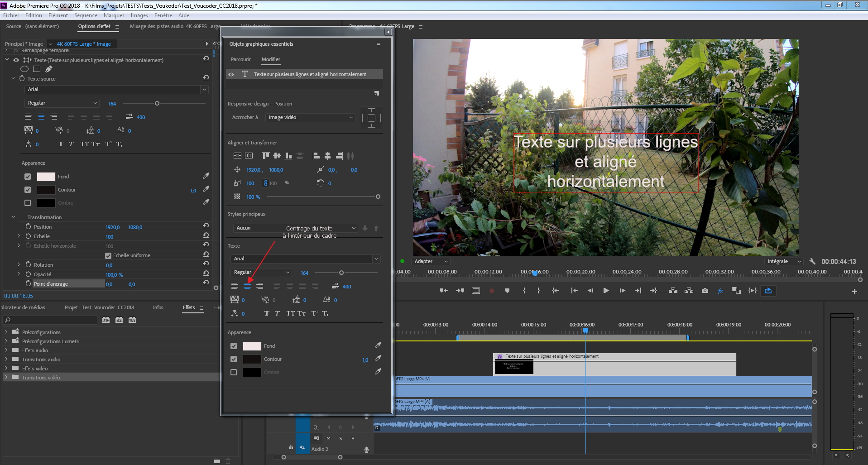Image resolution: width=868 pixels, height=465 pixels.
Task: Click the Fond eyedropper in Essential Graphics
Action: (378, 345)
